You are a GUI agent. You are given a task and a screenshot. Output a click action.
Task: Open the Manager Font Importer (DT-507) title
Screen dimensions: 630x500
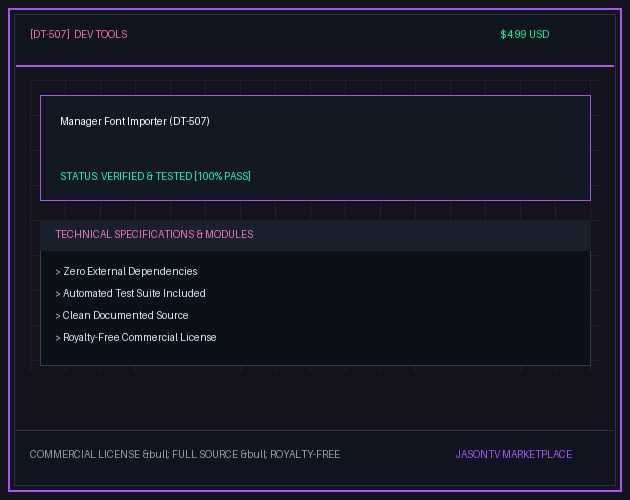(x=135, y=121)
